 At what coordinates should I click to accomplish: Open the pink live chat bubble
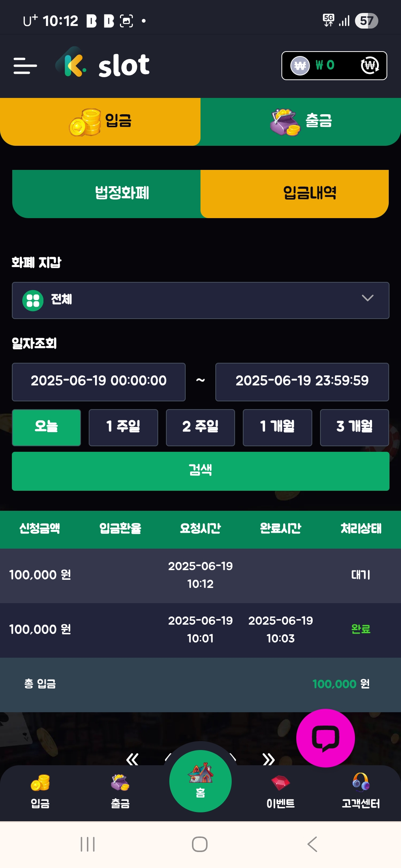(325, 738)
